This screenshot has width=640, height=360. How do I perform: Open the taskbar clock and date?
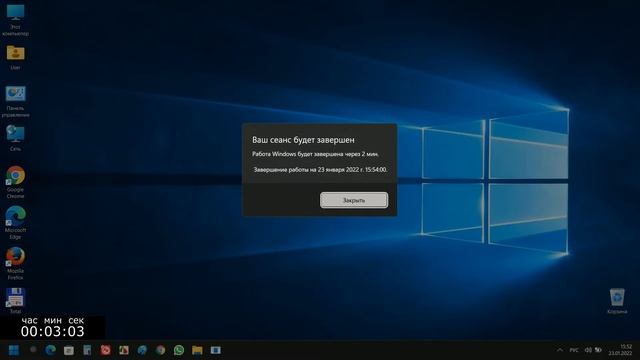pyautogui.click(x=621, y=350)
